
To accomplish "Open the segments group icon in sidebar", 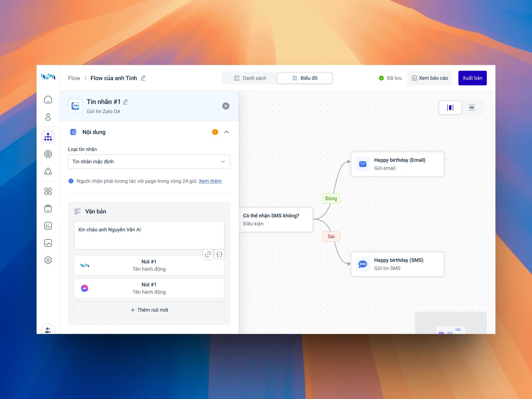I will 48,171.
